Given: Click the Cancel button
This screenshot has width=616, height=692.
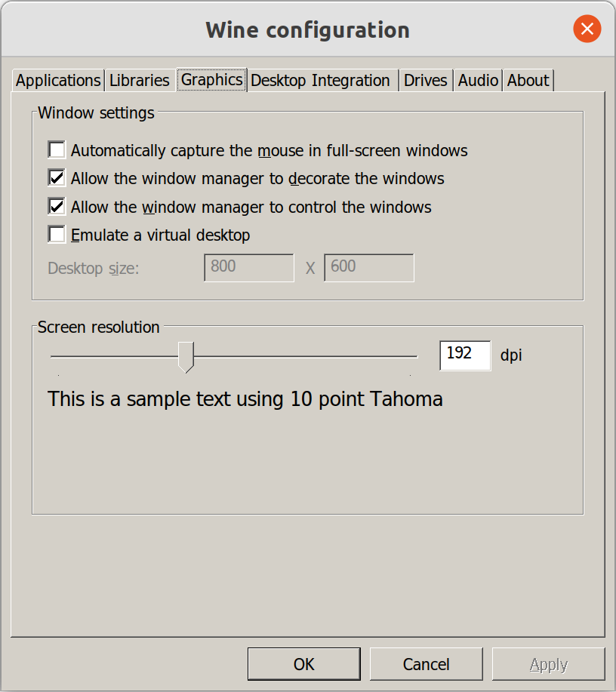Looking at the screenshot, I should click(x=426, y=664).
